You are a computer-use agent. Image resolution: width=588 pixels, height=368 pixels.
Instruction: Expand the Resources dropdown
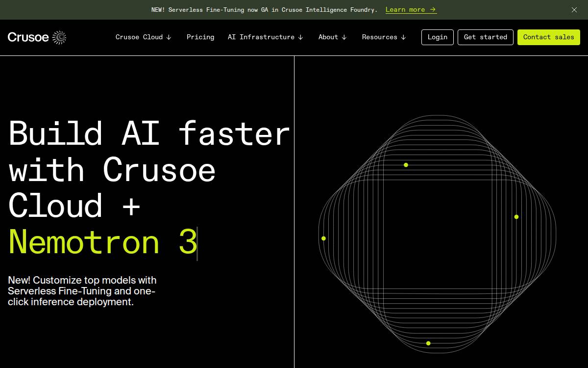click(384, 37)
